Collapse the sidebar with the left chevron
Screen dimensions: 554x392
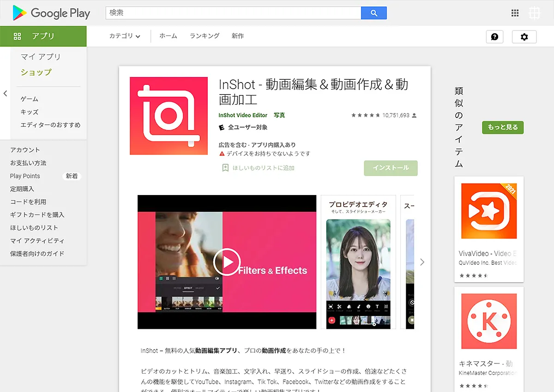point(5,93)
